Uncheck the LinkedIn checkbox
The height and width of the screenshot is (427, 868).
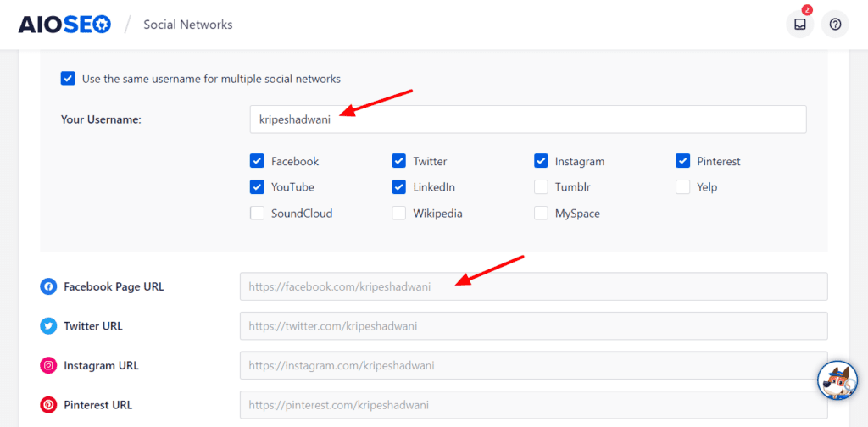point(399,187)
